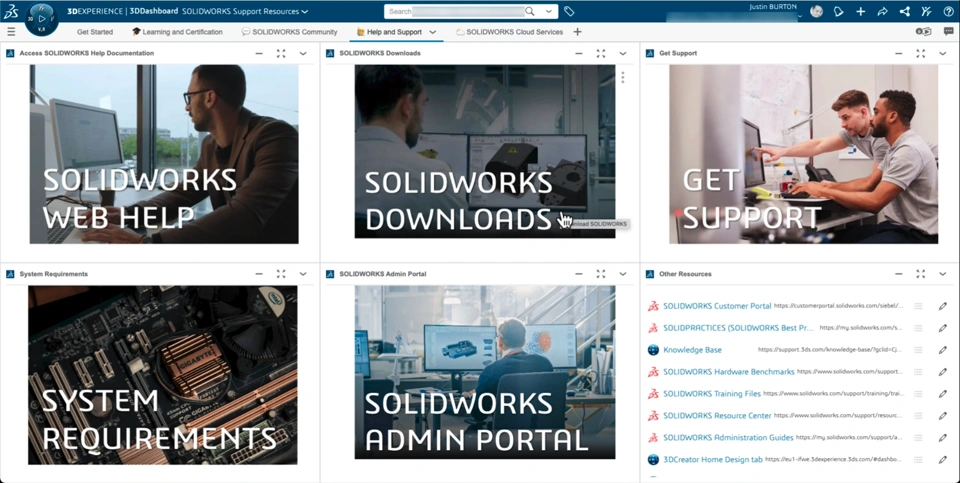Minimize the SOLIDWORKS Admin Portal widget
Screen dimensions: 960x483
[x=579, y=274]
